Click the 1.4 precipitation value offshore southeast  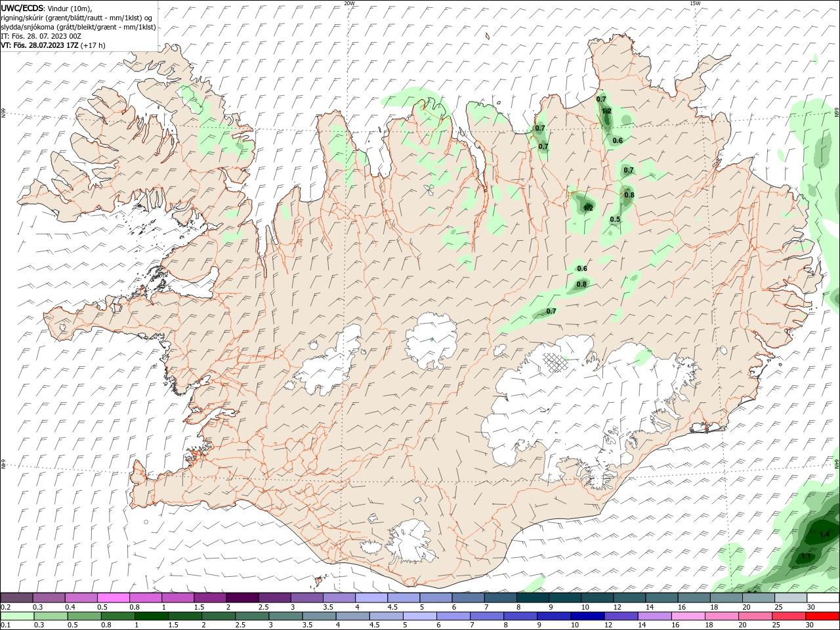(x=824, y=535)
